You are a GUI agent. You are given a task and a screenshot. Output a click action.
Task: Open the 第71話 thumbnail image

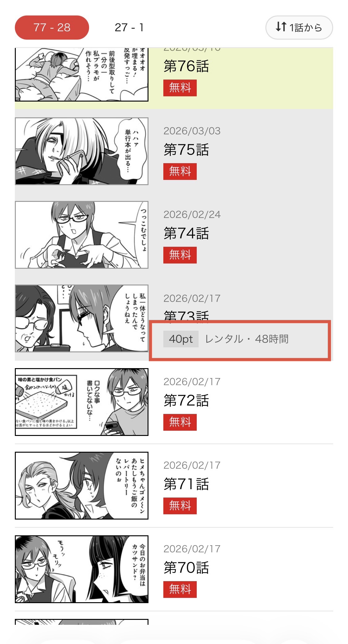(x=82, y=485)
